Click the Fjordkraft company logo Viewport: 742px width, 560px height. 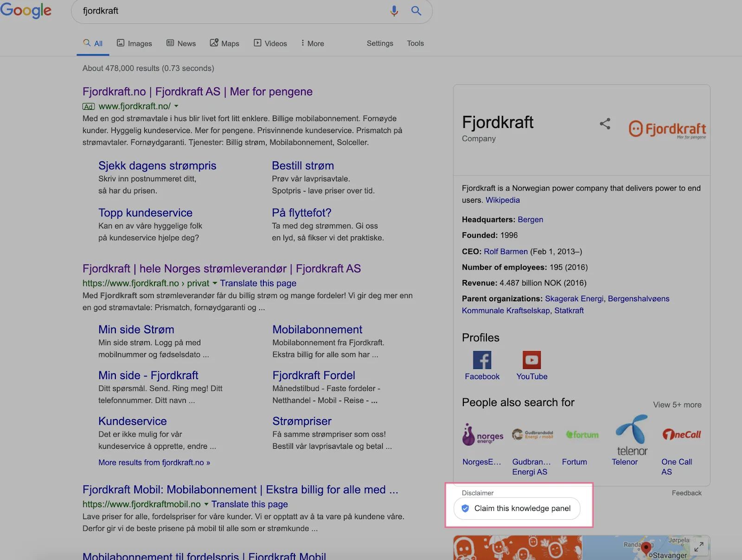pos(667,129)
